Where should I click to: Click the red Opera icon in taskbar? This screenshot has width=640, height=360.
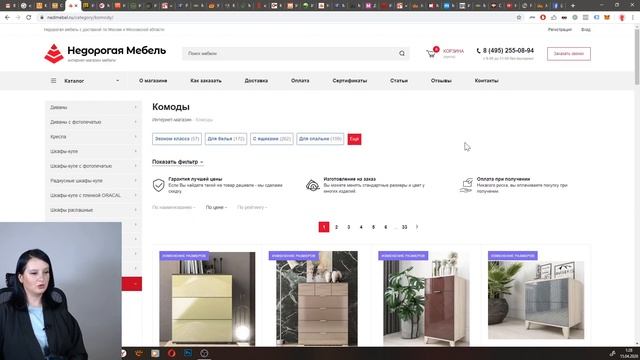coord(171,353)
